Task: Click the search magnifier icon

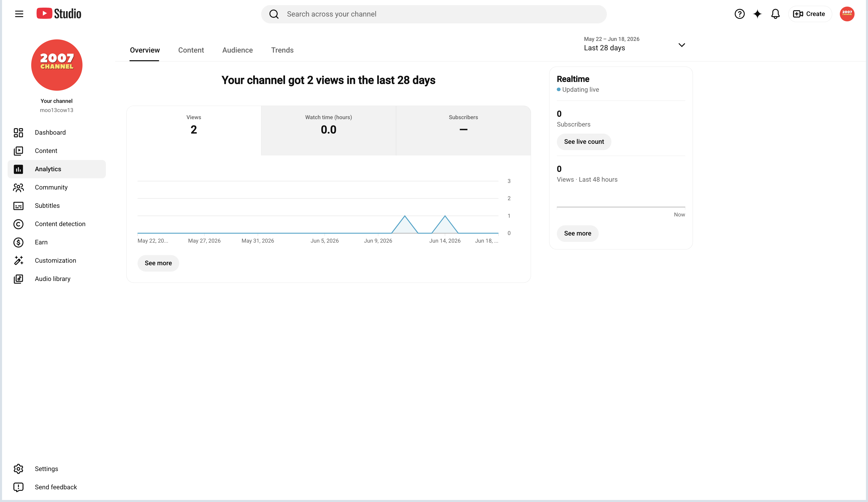Action: pyautogui.click(x=274, y=14)
